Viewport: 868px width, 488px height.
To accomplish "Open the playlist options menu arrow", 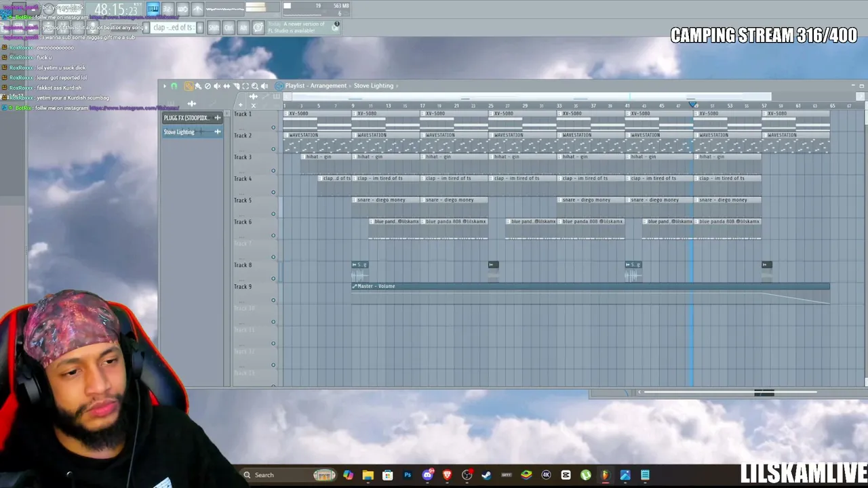I will point(164,86).
